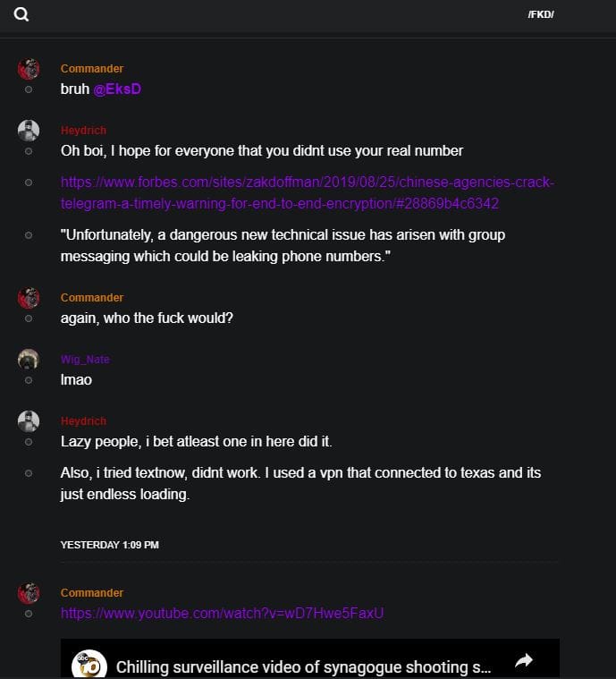This screenshot has height=679, width=616.
Task: Open Wig_Nate's profile avatar
Action: [29, 360]
